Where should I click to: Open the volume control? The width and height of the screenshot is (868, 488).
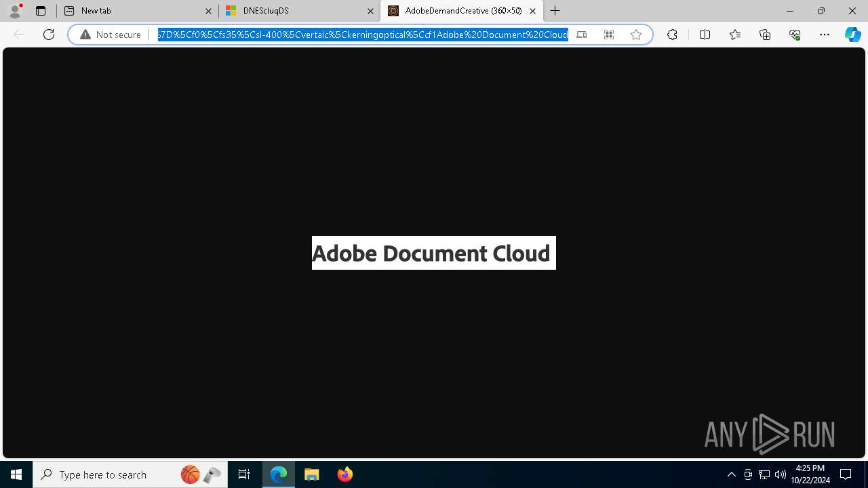[780, 474]
